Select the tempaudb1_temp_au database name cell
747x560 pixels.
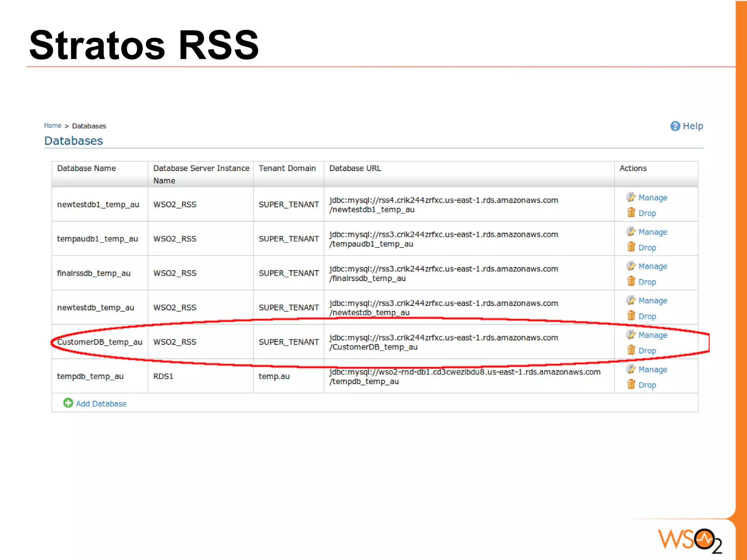point(100,239)
